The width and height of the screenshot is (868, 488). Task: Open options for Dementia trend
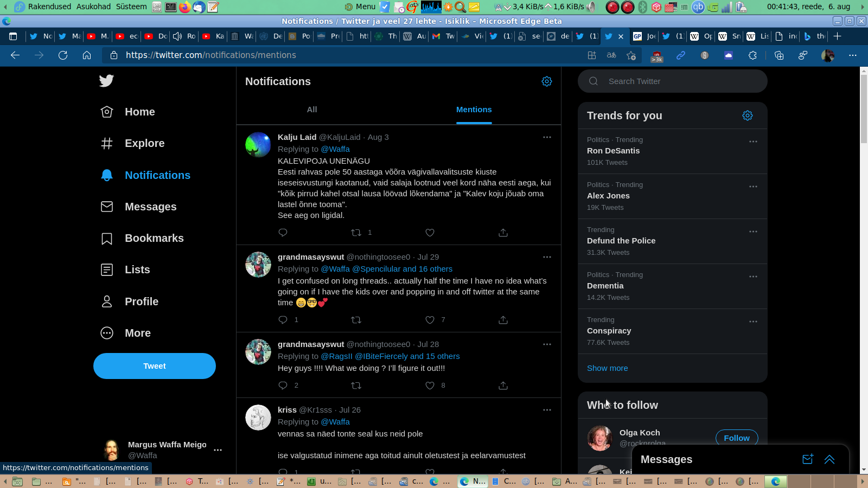[x=753, y=277]
